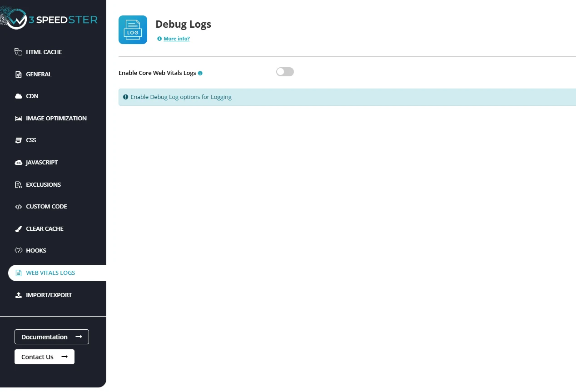Click the CSS3 shield icon
The width and height of the screenshot is (576, 392).
click(19, 140)
